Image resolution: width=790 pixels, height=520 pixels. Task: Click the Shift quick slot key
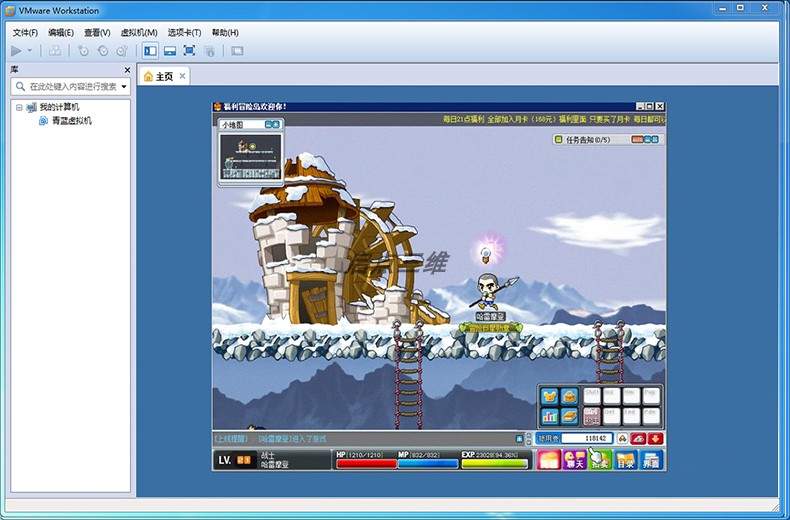pos(592,396)
